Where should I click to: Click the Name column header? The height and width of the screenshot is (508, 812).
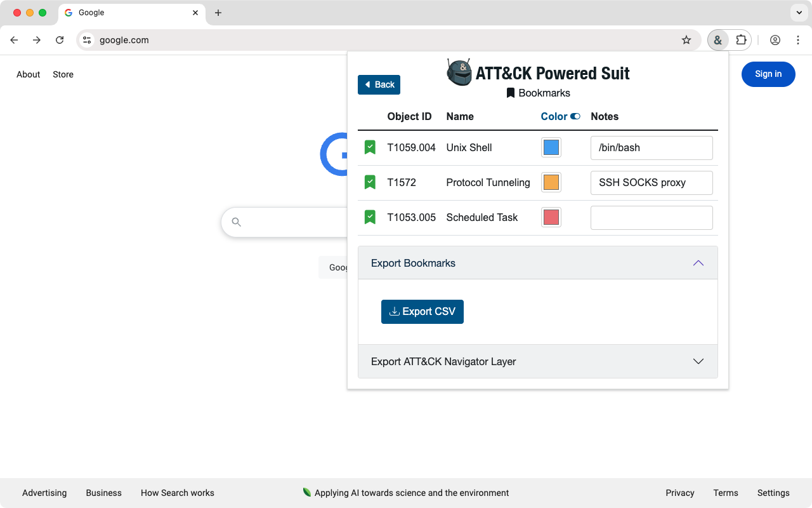click(x=460, y=116)
